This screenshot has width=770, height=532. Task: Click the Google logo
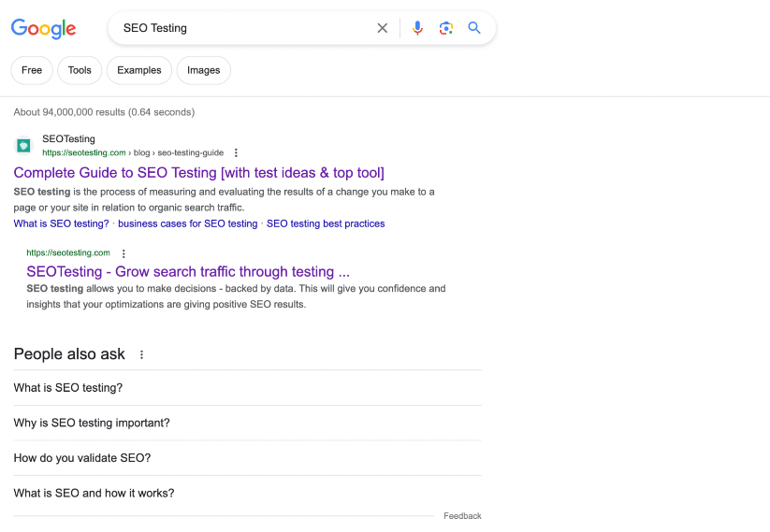point(43,28)
